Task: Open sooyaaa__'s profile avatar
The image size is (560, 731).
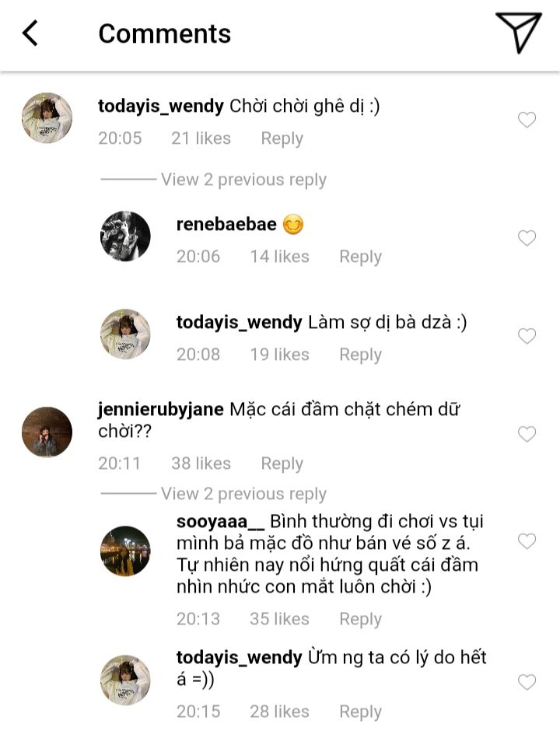Action: [x=125, y=551]
